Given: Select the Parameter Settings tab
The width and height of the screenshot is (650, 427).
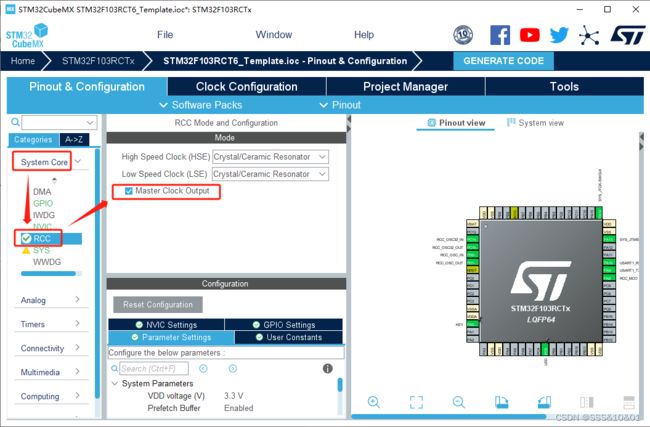Looking at the screenshot, I should (171, 337).
